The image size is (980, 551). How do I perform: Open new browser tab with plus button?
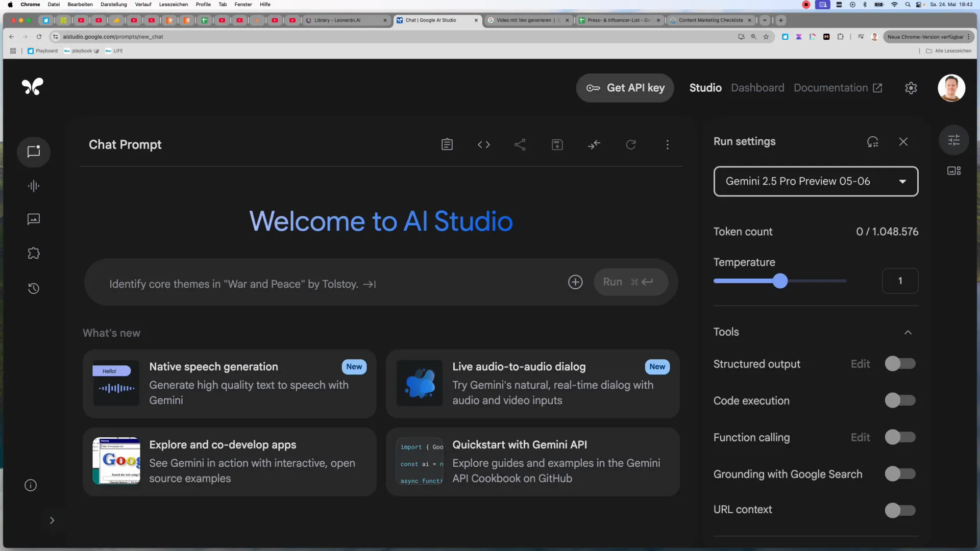pos(780,20)
